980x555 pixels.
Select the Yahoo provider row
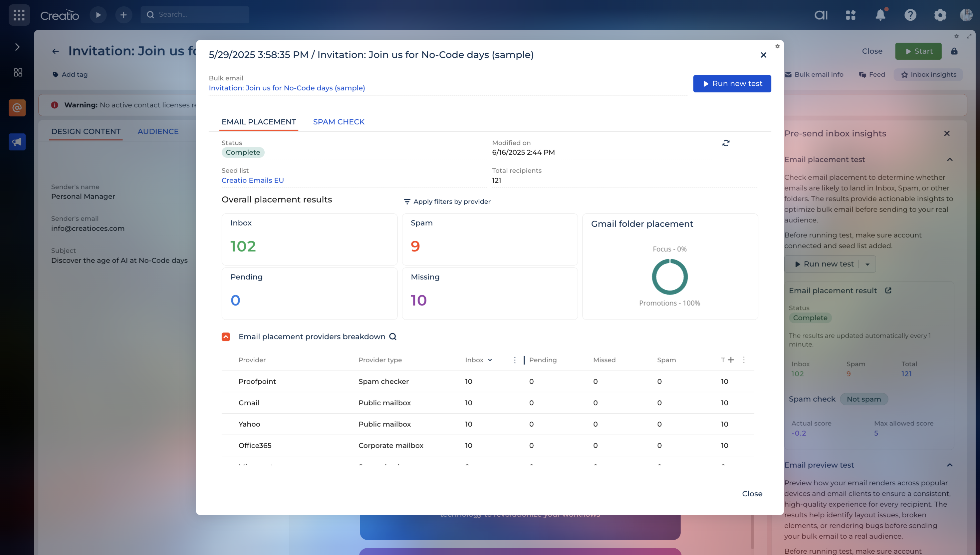pyautogui.click(x=488, y=424)
